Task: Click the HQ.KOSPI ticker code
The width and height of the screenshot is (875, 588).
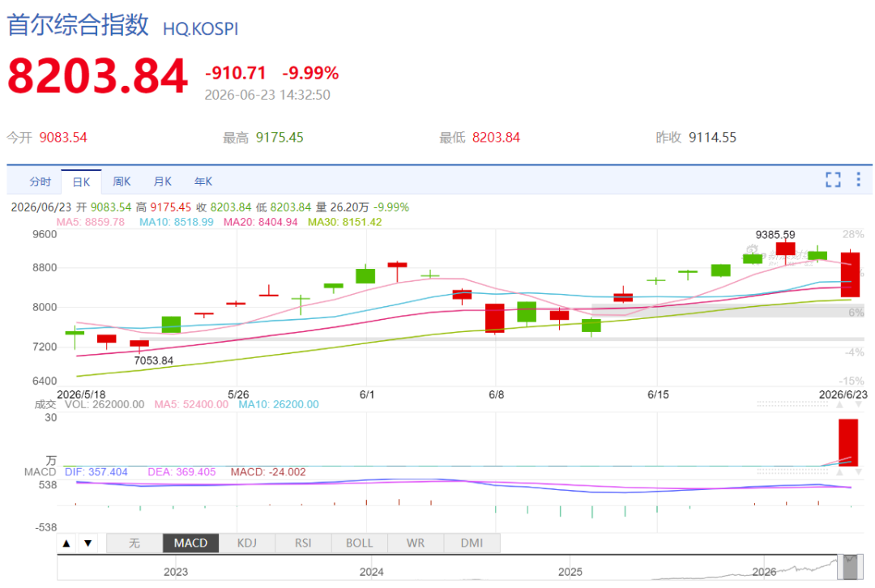Action: pyautogui.click(x=201, y=29)
